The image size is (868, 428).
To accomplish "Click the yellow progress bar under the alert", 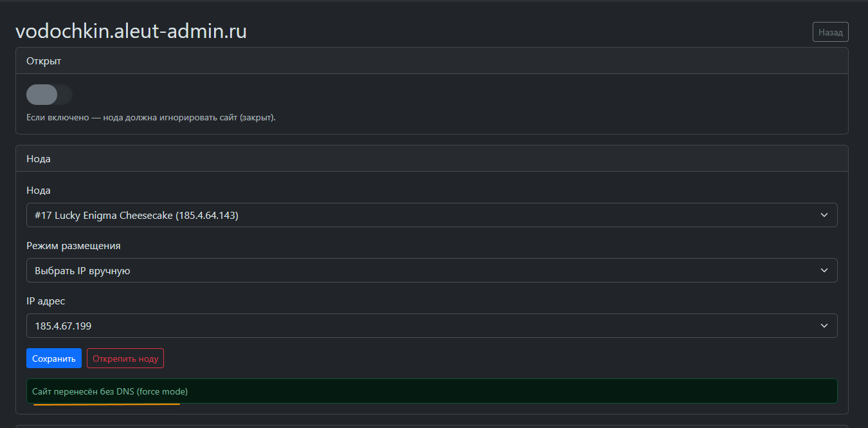I will tap(107, 404).
